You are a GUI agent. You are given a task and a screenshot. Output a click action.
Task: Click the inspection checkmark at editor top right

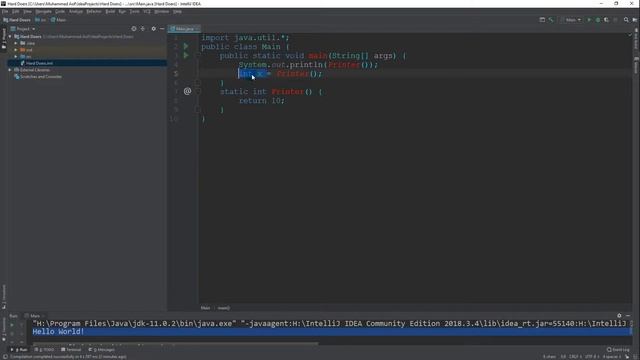(629, 36)
